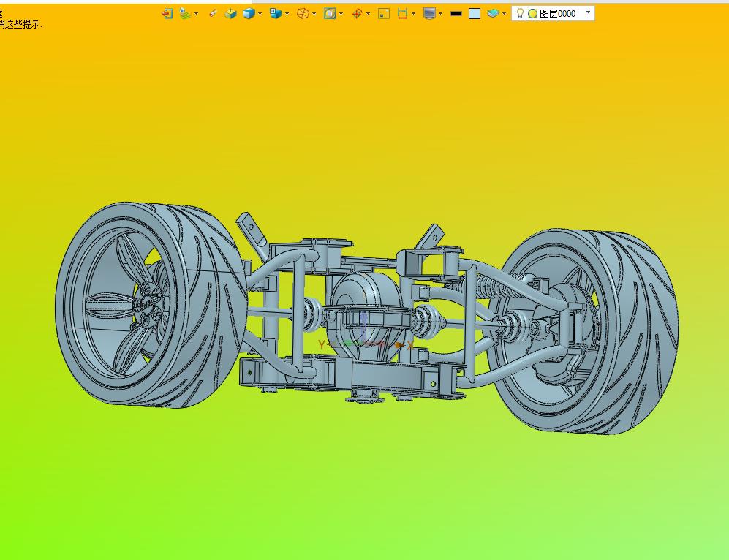Click the orange wireframe sphere icon
The height and width of the screenshot is (560, 729).
(303, 13)
